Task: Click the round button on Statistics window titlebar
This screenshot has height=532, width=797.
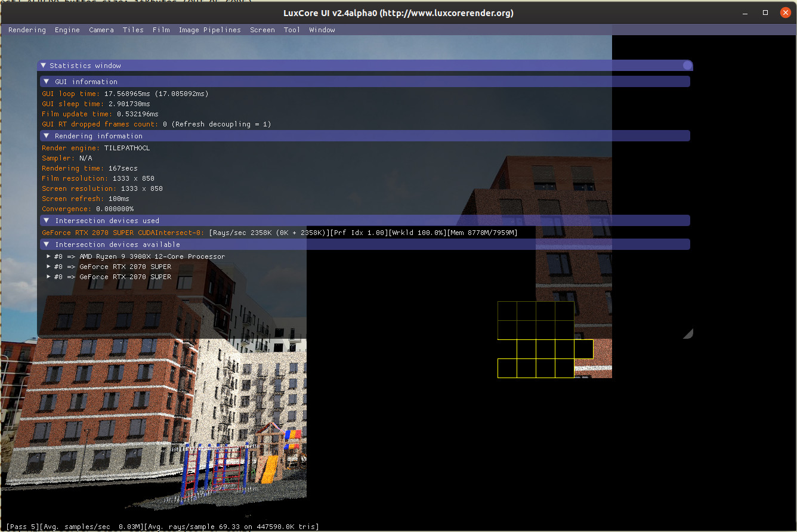Action: coord(687,65)
